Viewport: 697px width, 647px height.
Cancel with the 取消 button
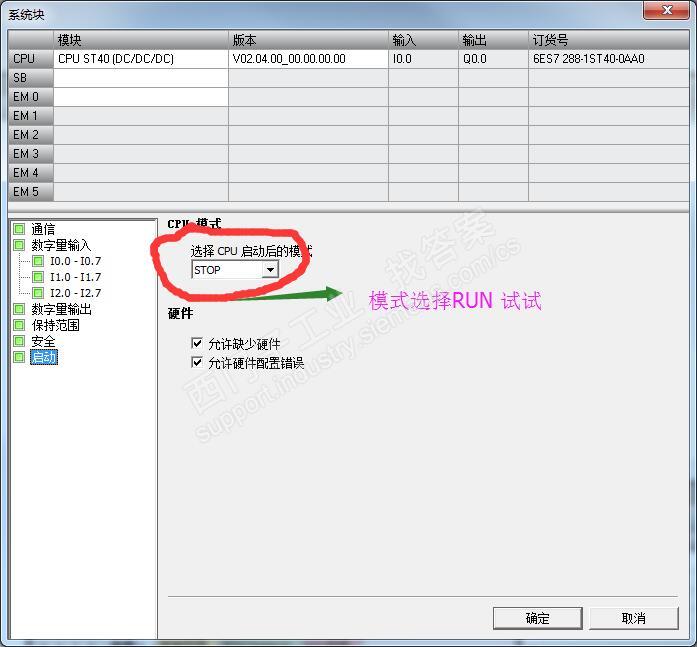click(x=633, y=618)
